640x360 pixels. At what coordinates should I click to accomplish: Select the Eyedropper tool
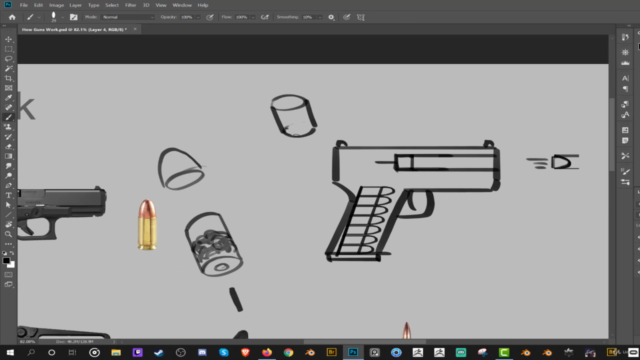(8, 98)
